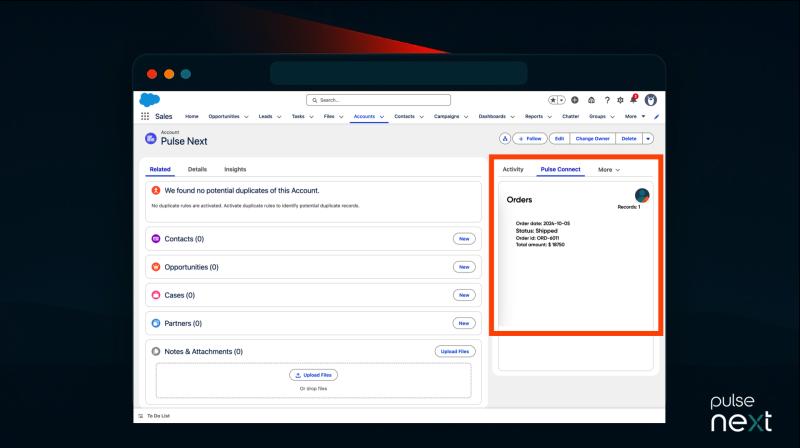Viewport: 800px width, 448px height.
Task: Expand the Groups nav chevron
Action: (612, 117)
